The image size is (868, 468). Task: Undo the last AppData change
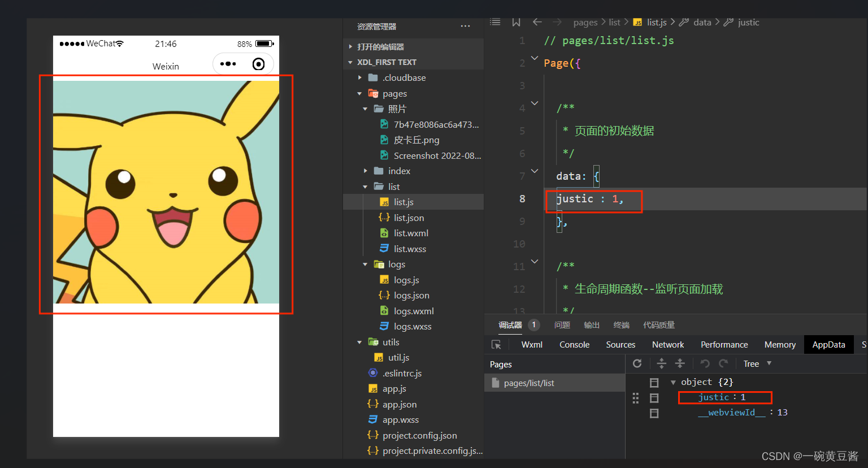pyautogui.click(x=705, y=363)
